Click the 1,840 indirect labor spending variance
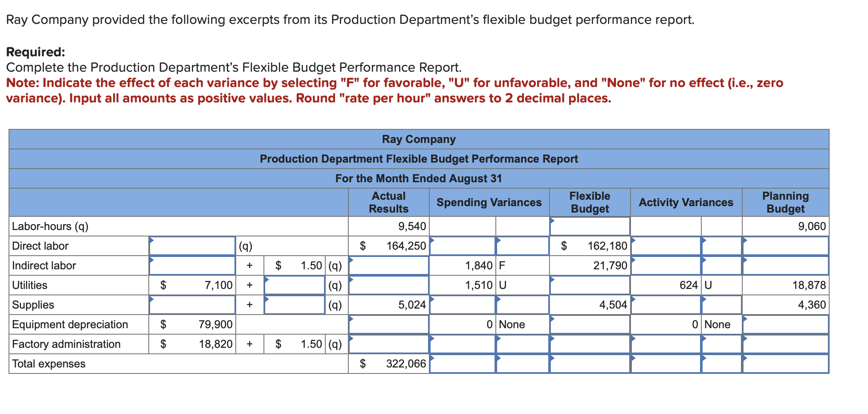This screenshot has width=868, height=414. tap(479, 265)
